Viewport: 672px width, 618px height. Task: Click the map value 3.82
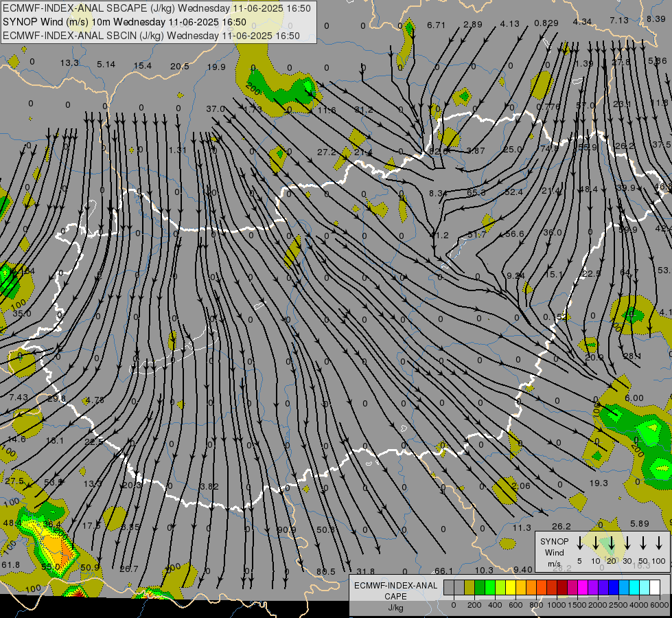pos(209,486)
